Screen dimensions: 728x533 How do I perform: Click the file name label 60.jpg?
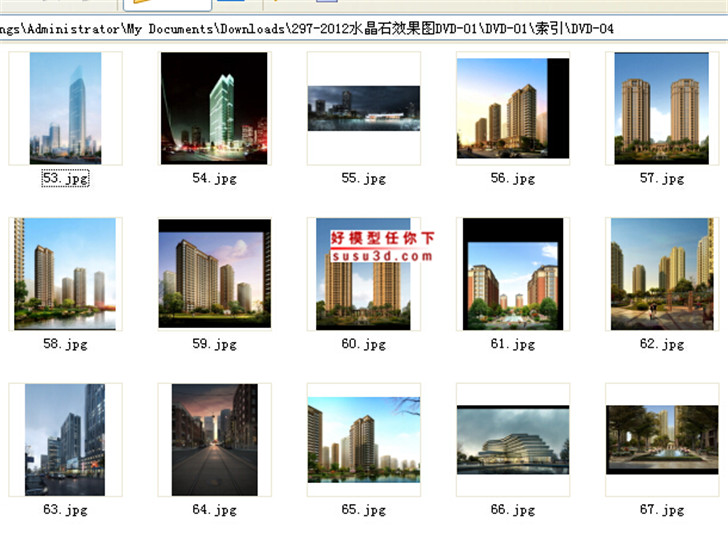(x=364, y=344)
